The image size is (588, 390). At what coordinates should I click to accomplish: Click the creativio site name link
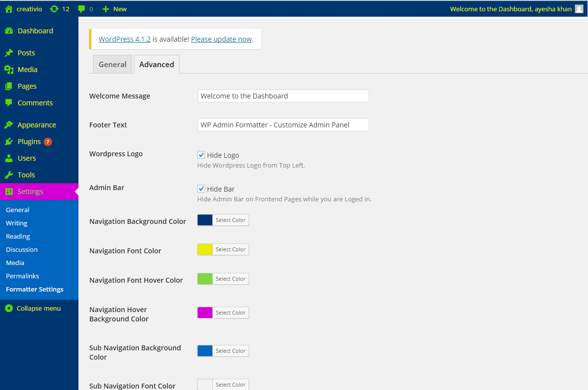coord(29,9)
